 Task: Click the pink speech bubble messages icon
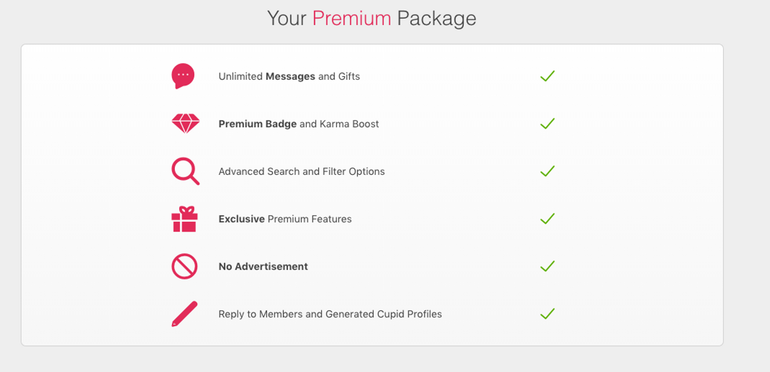coord(183,76)
